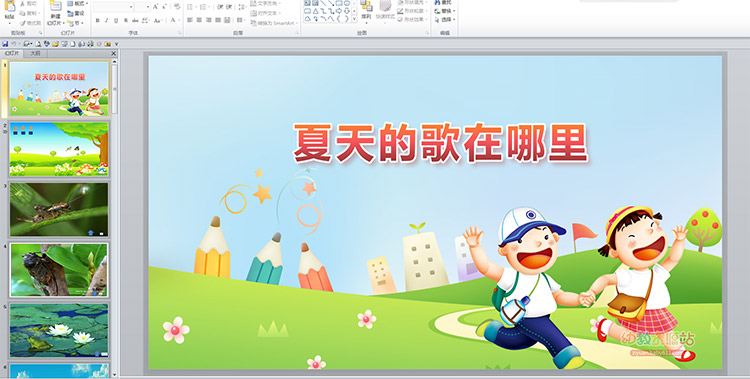Apply italic with the I icon
Viewport: 750px width, 379px height.
[x=107, y=21]
